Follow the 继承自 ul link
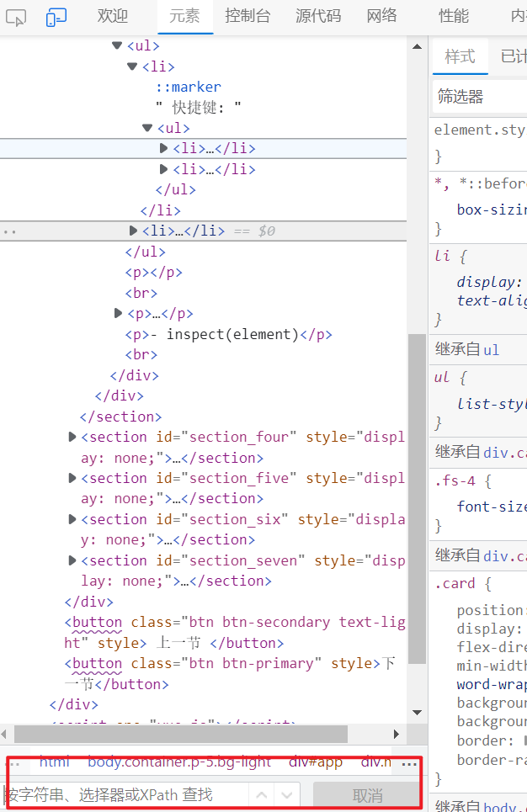Screen dimensions: 527x812 coord(491,349)
